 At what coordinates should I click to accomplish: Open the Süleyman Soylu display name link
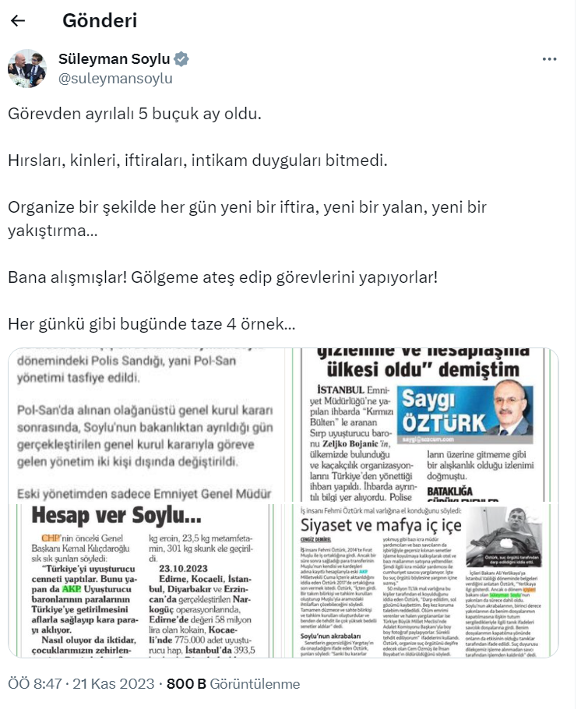[x=114, y=58]
